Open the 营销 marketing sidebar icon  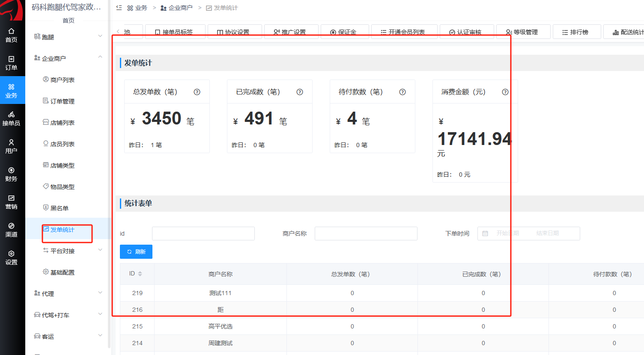(11, 202)
